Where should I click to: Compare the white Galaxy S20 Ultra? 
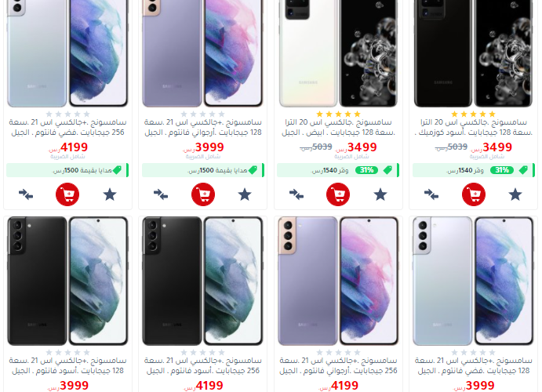pyautogui.click(x=296, y=194)
